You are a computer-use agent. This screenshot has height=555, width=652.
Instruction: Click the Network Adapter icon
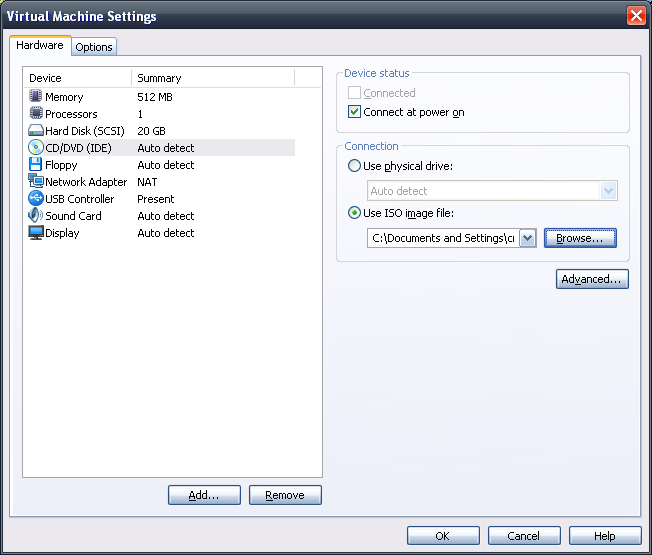tap(36, 181)
